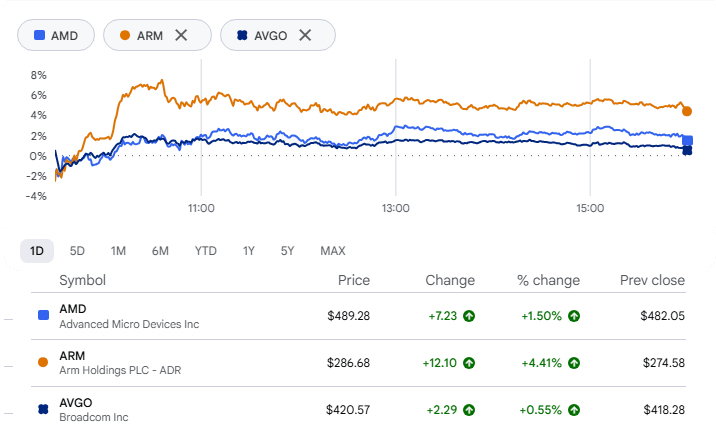Click ARM previous close $274.58
This screenshot has width=716, height=445.
coord(664,363)
